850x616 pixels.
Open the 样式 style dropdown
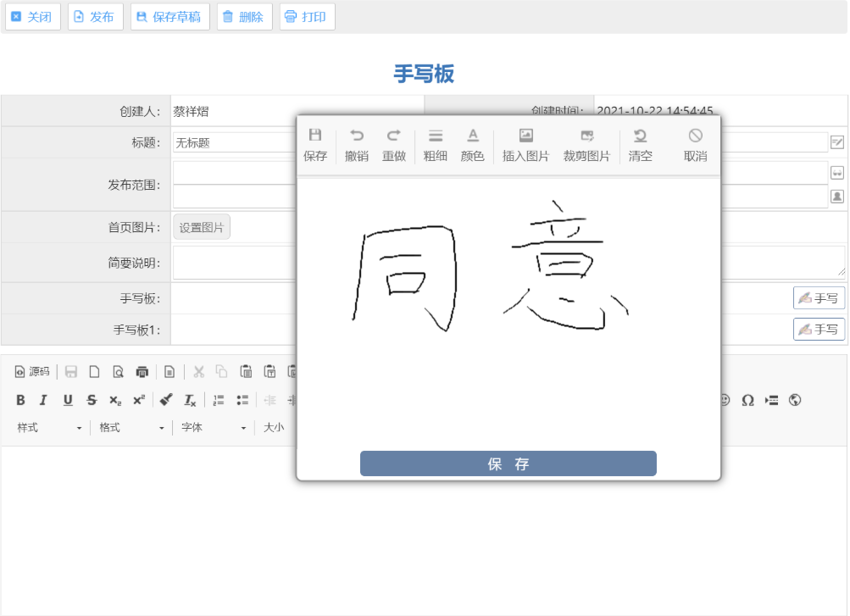click(x=47, y=427)
